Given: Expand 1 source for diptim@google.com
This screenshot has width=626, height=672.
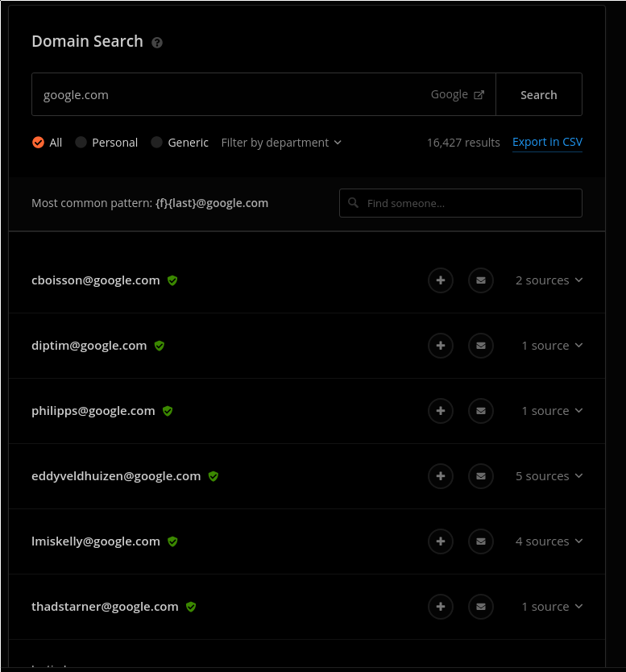Looking at the screenshot, I should [552, 346].
